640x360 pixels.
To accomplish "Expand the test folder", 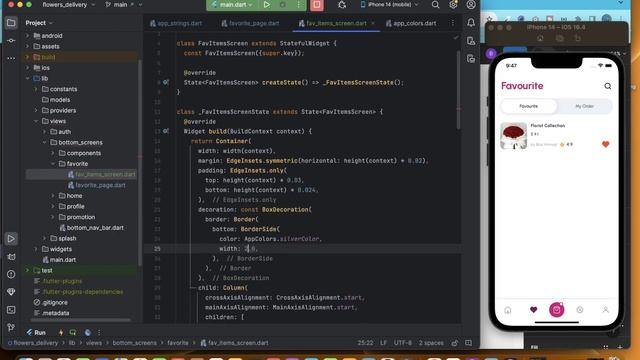I will (x=28, y=271).
